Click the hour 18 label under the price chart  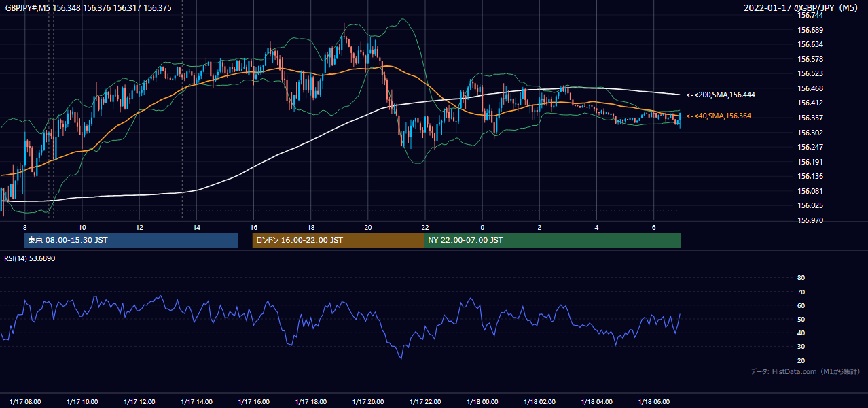(310, 227)
